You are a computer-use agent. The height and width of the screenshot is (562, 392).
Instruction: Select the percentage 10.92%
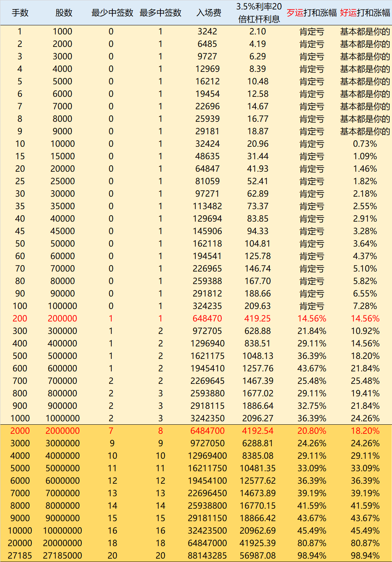(x=365, y=331)
